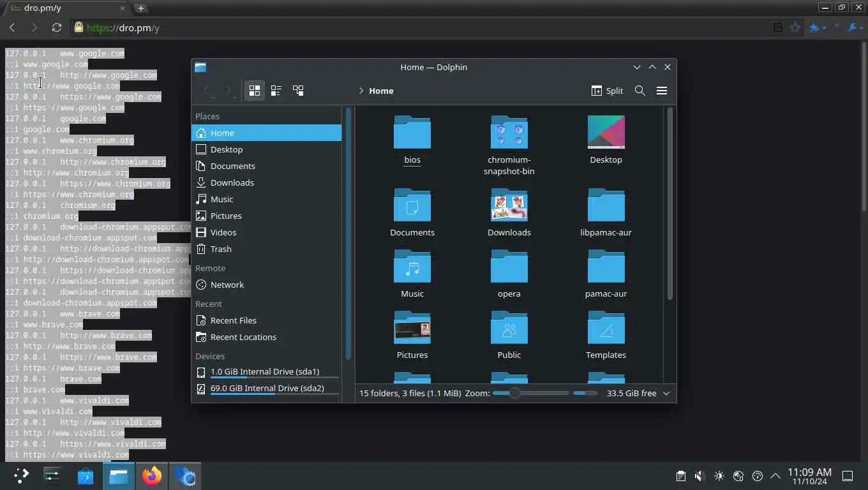Open Downloads in Places panel
Image resolution: width=868 pixels, height=490 pixels.
267,182
